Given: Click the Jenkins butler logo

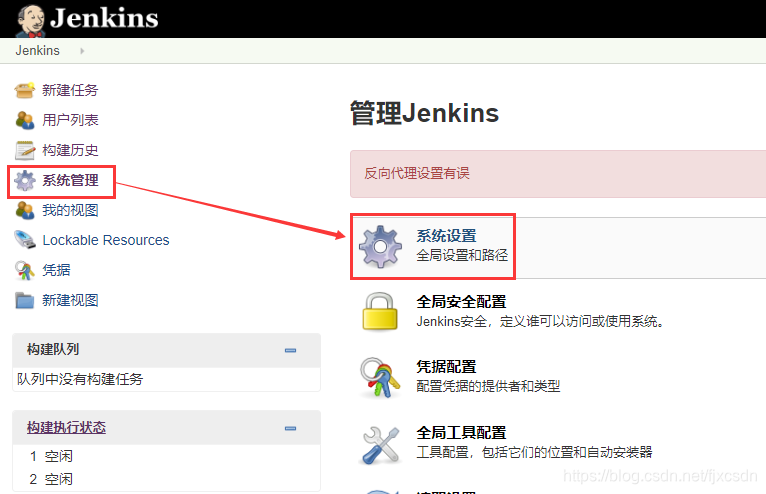Looking at the screenshot, I should click(31, 21).
